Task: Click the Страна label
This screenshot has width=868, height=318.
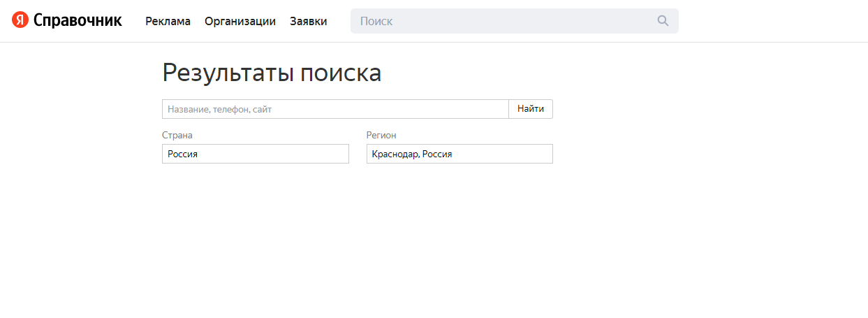Action: [x=177, y=135]
